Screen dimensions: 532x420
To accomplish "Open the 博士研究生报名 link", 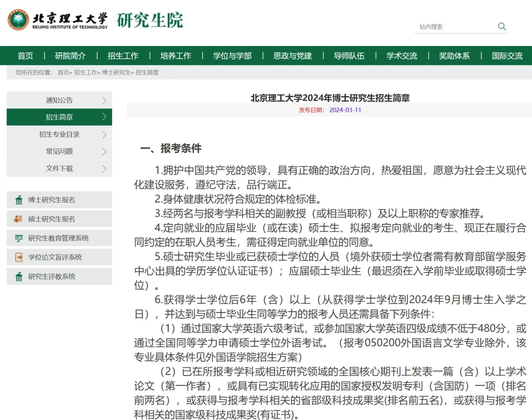I will (x=59, y=200).
